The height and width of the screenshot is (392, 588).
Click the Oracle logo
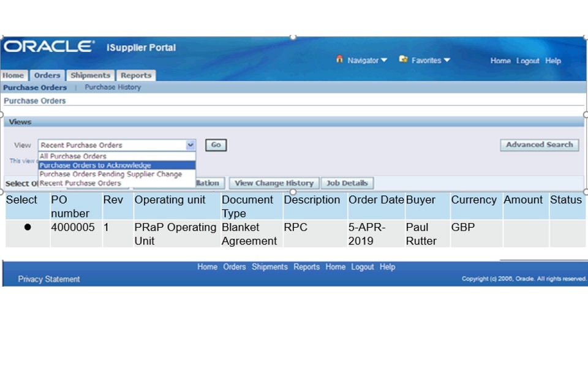[x=49, y=47]
